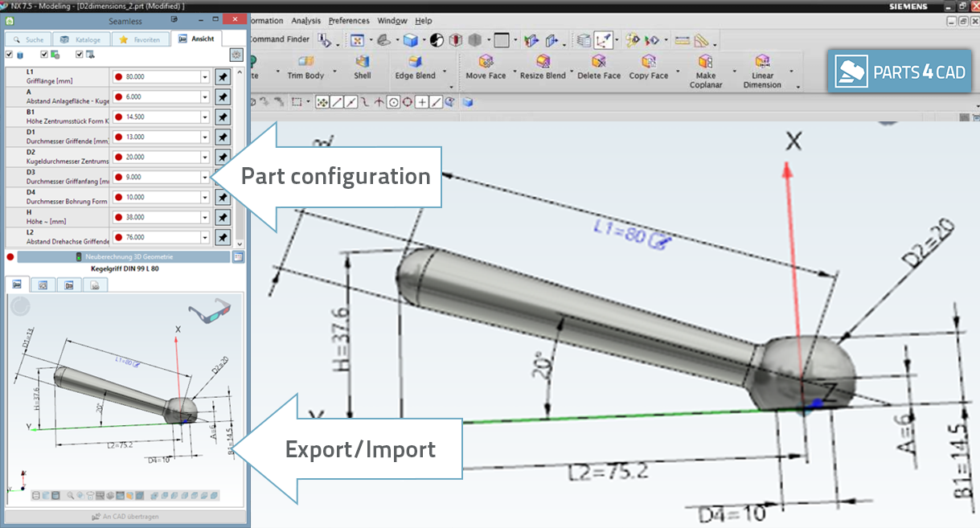The width and height of the screenshot is (980, 528).
Task: Switch to the Kataloge tab
Action: (80, 39)
